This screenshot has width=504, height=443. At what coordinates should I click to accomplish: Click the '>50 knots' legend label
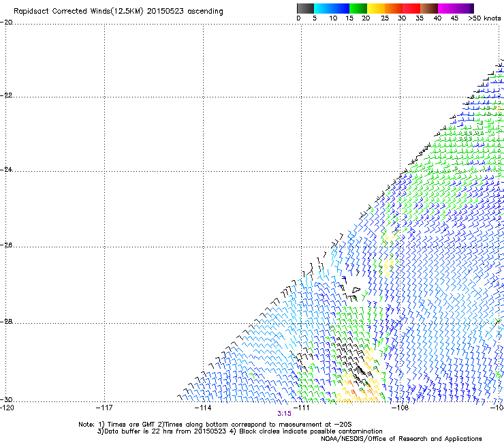pos(484,18)
